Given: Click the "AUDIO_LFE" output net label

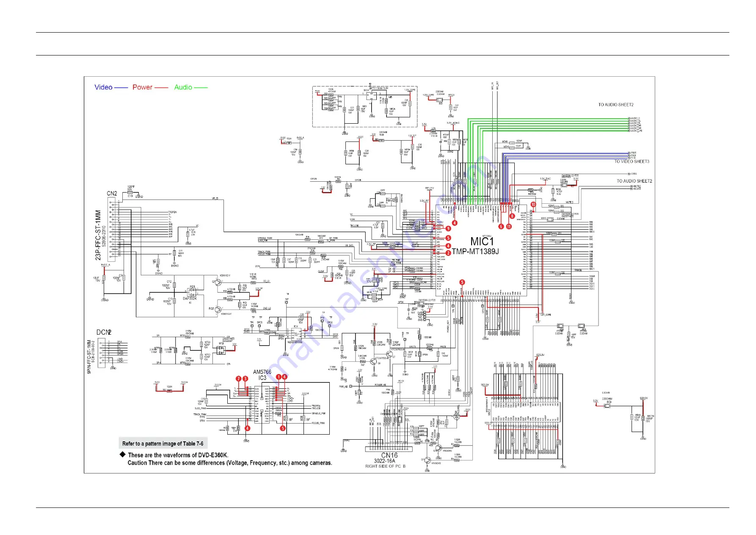Looking at the screenshot, I should 637,131.
